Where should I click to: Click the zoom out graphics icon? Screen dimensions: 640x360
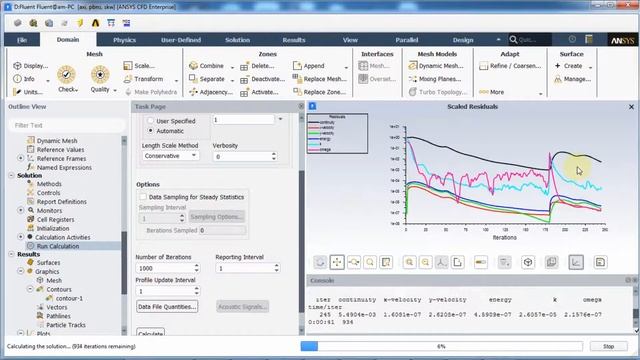[x=425, y=262]
